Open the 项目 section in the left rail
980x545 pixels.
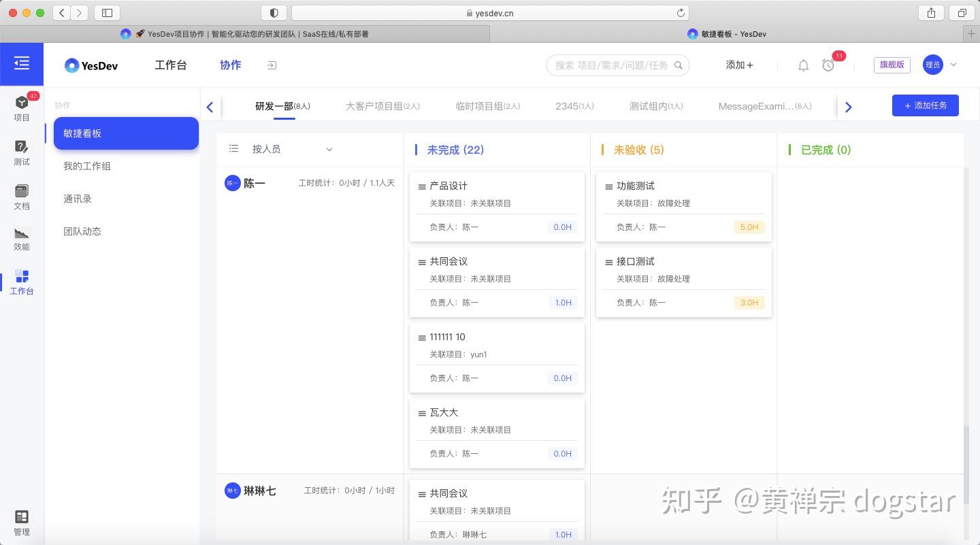point(22,108)
